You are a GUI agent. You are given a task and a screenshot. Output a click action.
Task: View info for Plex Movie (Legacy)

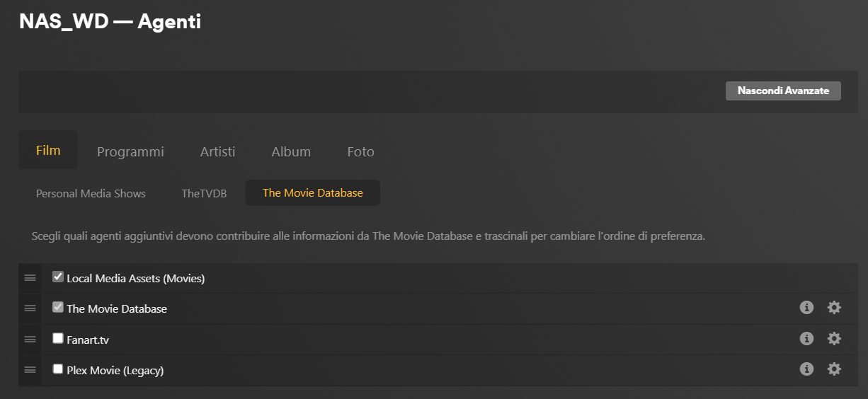pyautogui.click(x=806, y=369)
